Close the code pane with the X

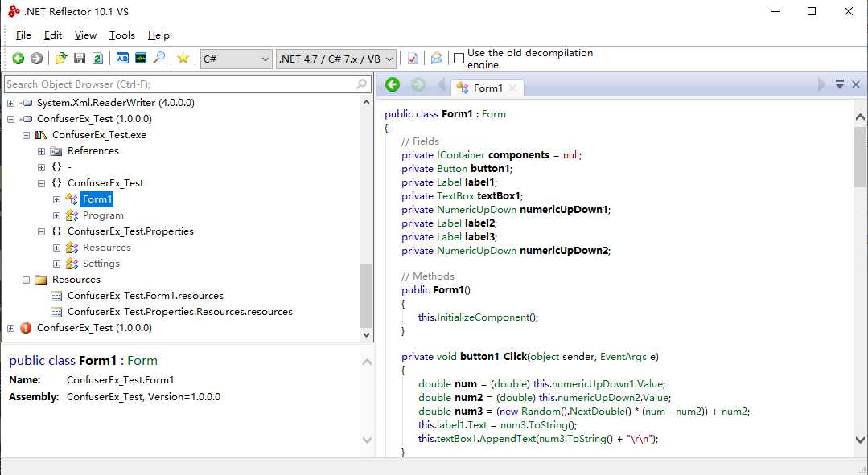click(x=856, y=84)
